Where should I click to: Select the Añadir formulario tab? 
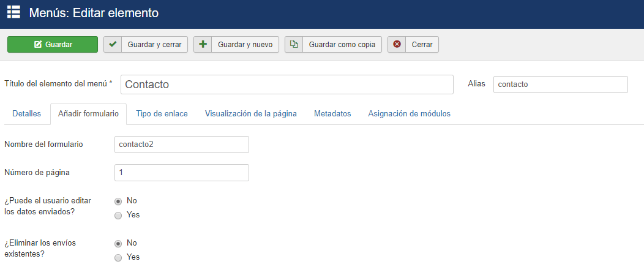[88, 114]
